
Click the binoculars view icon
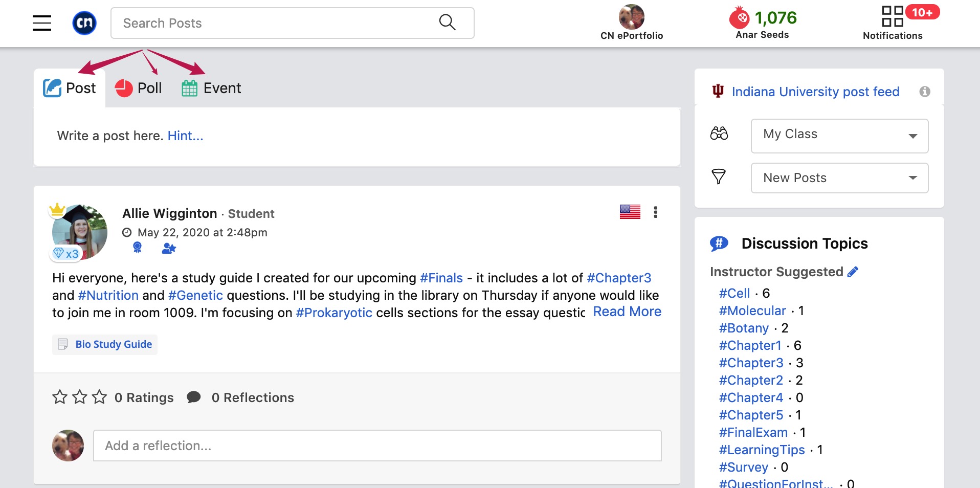tap(719, 134)
